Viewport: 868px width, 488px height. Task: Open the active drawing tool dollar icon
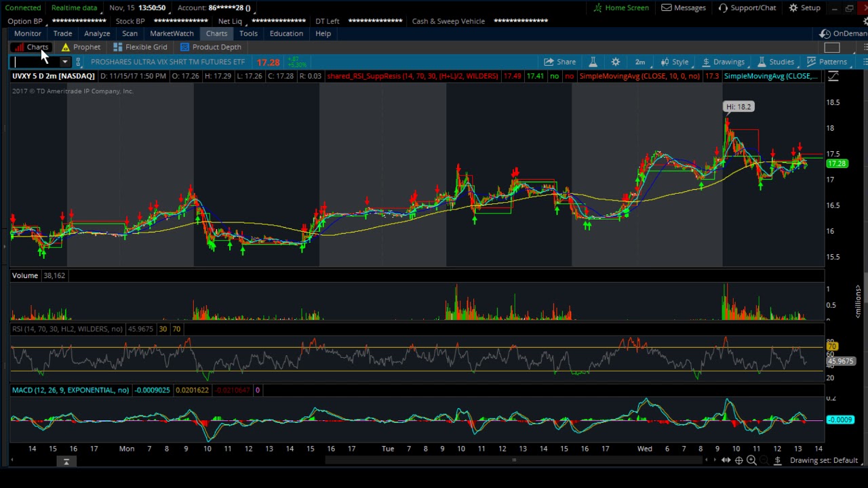click(778, 460)
